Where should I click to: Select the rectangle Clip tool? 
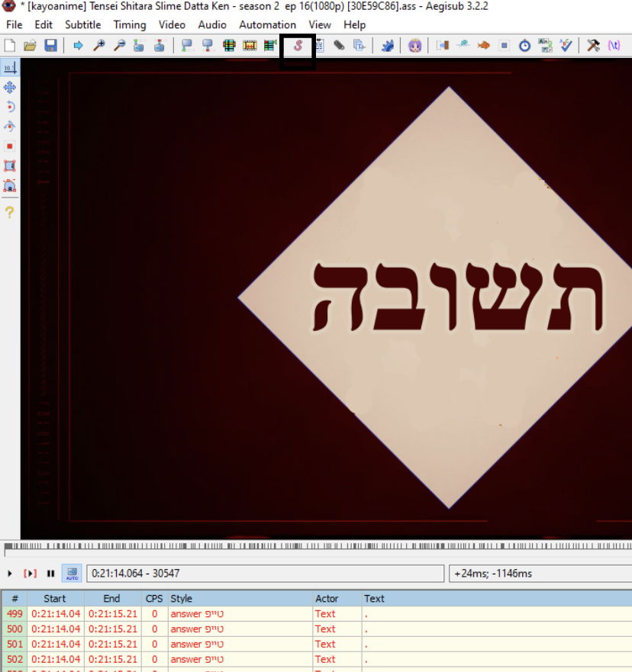(10, 166)
